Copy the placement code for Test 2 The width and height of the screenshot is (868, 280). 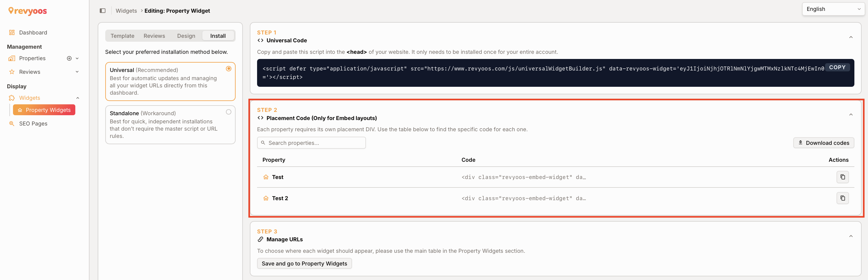pos(842,198)
